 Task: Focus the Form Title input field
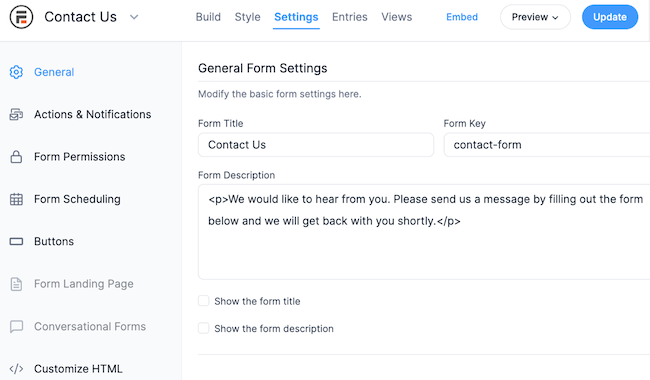pos(316,145)
